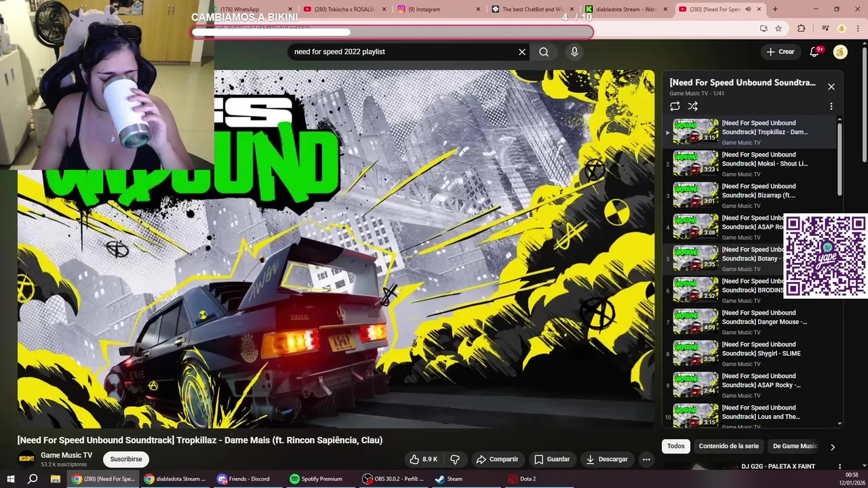Click the Game Music TV channel name
Screen dimensions: 868x488
(x=66, y=455)
